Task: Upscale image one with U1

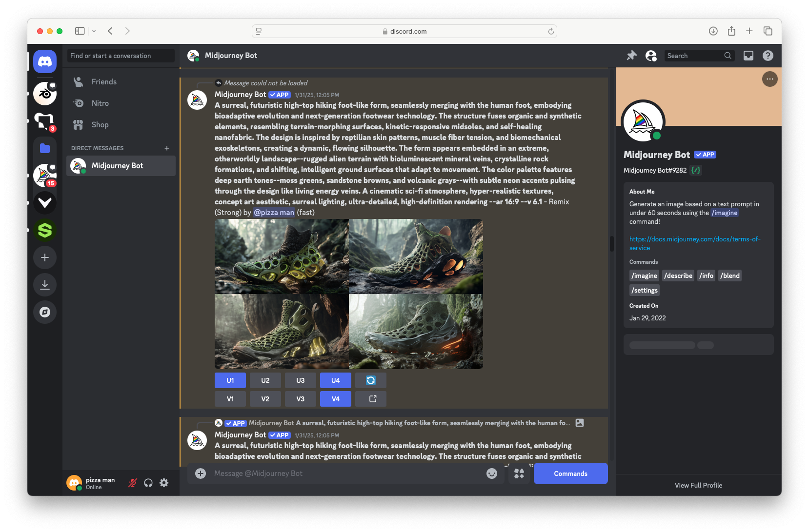Action: (230, 380)
